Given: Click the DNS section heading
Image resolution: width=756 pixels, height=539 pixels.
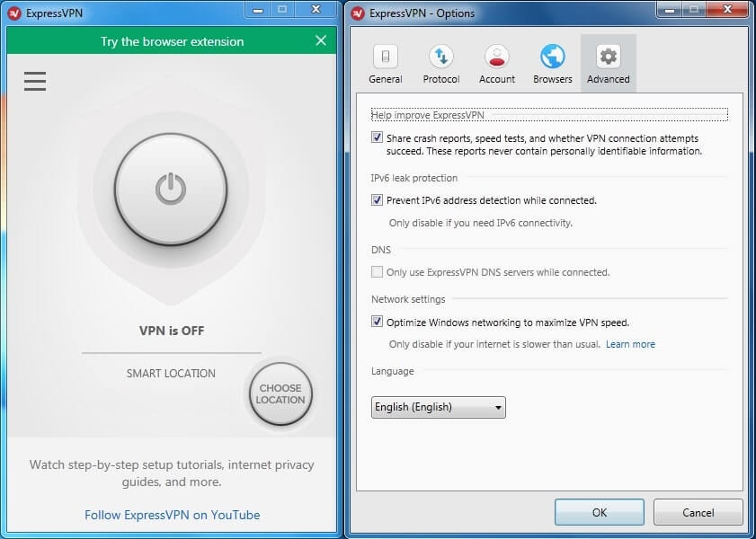Looking at the screenshot, I should pos(381,250).
